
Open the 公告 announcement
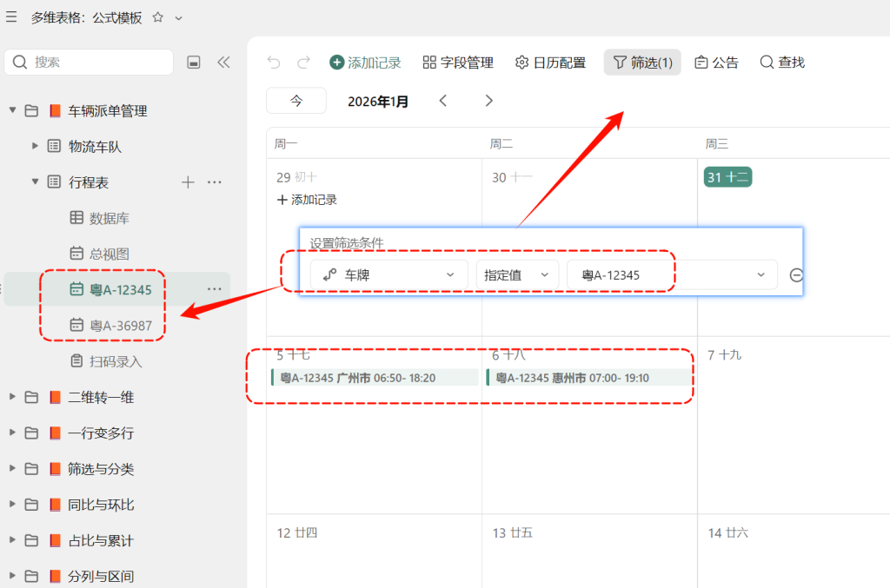point(716,63)
